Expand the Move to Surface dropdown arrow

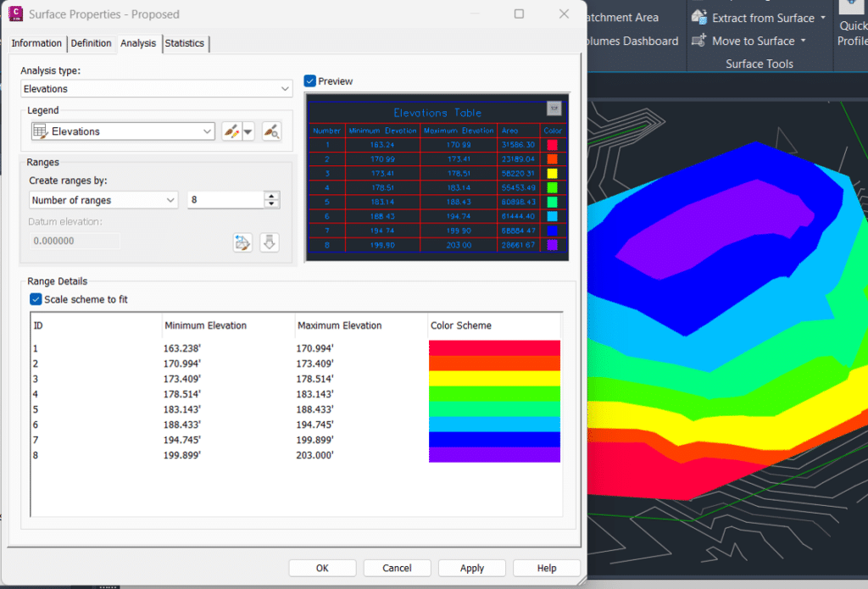pyautogui.click(x=803, y=41)
